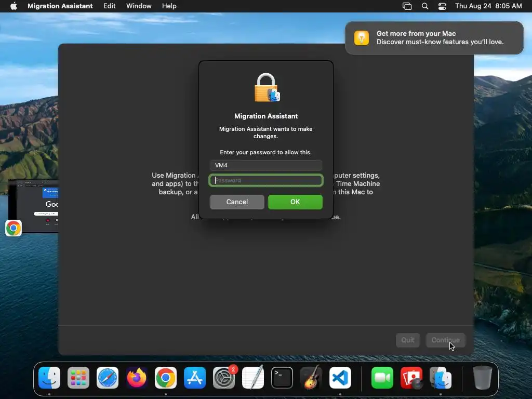Image resolution: width=532 pixels, height=399 pixels.
Task: Open the 'Get more from your Mac' notification
Action: click(x=434, y=37)
